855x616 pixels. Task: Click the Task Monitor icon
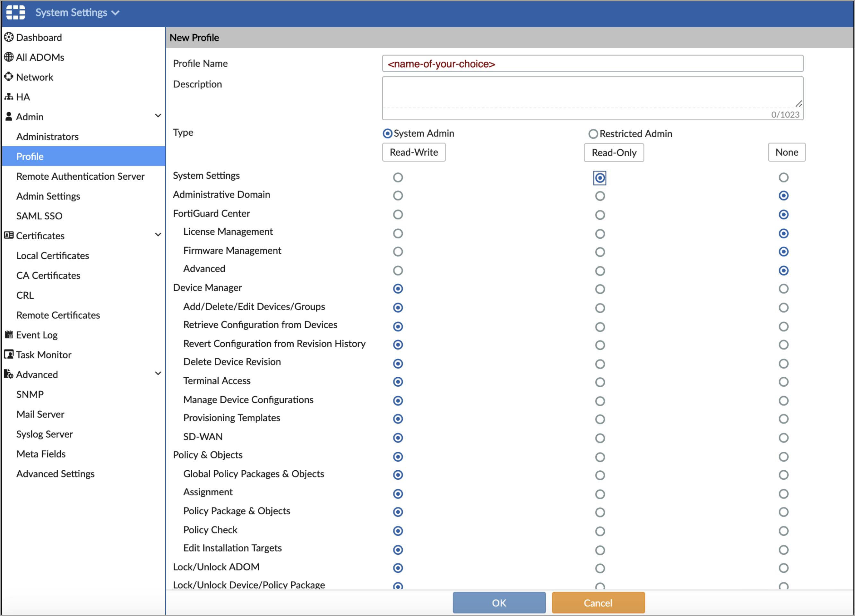(x=9, y=355)
